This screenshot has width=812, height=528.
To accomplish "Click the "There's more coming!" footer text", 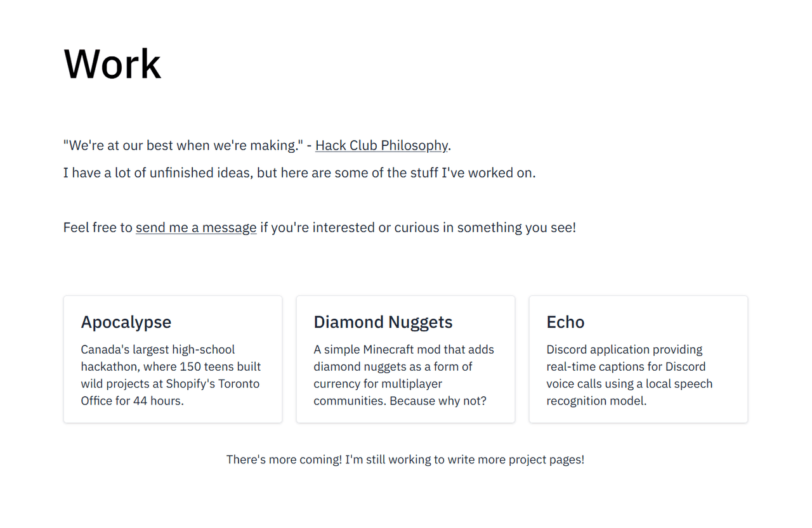I will pos(284,460).
